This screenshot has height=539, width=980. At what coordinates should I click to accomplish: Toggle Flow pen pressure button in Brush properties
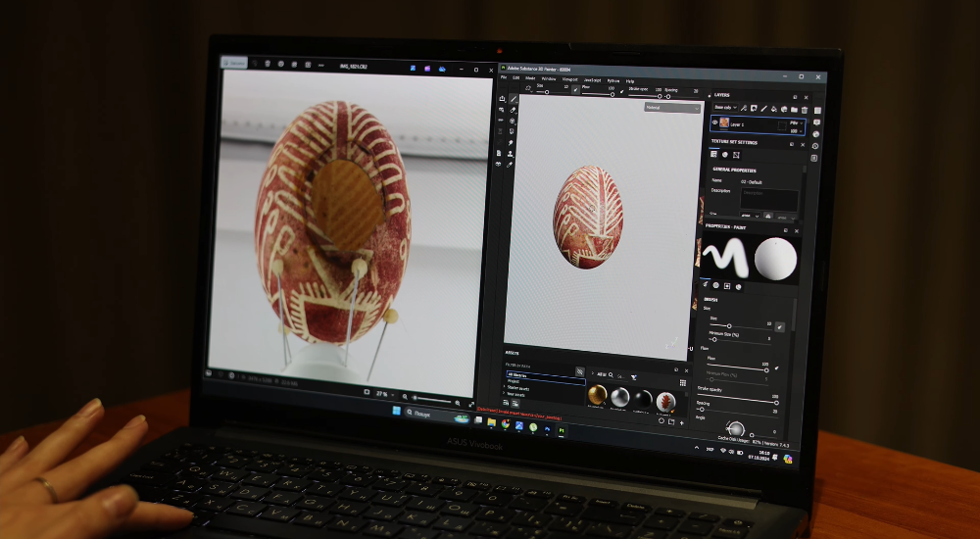(x=777, y=368)
